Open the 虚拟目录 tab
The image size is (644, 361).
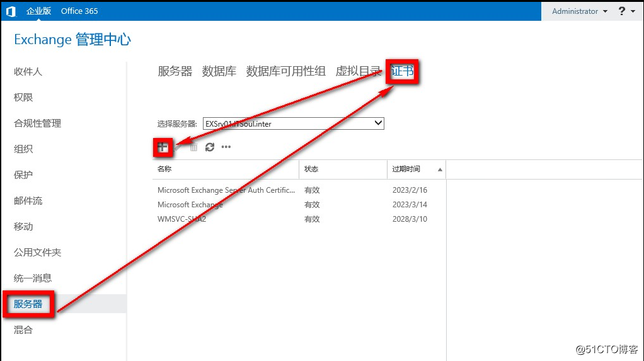coord(358,71)
